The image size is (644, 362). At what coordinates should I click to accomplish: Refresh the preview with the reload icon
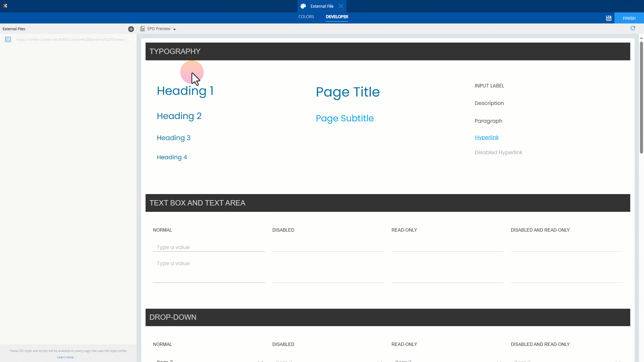[x=633, y=28]
